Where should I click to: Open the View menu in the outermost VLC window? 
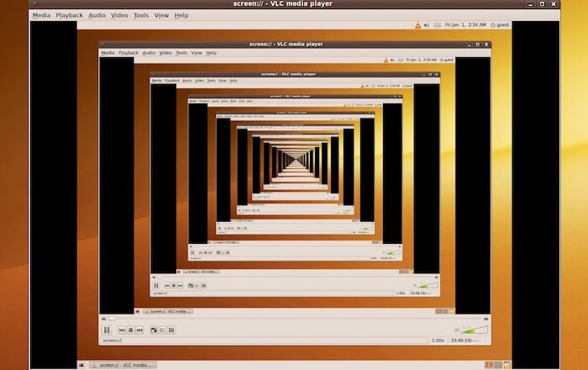(161, 15)
